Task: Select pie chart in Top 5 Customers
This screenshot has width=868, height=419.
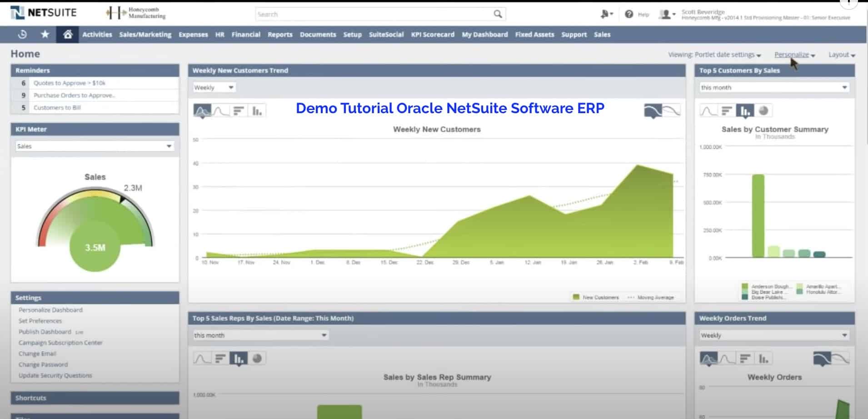Action: pyautogui.click(x=763, y=110)
